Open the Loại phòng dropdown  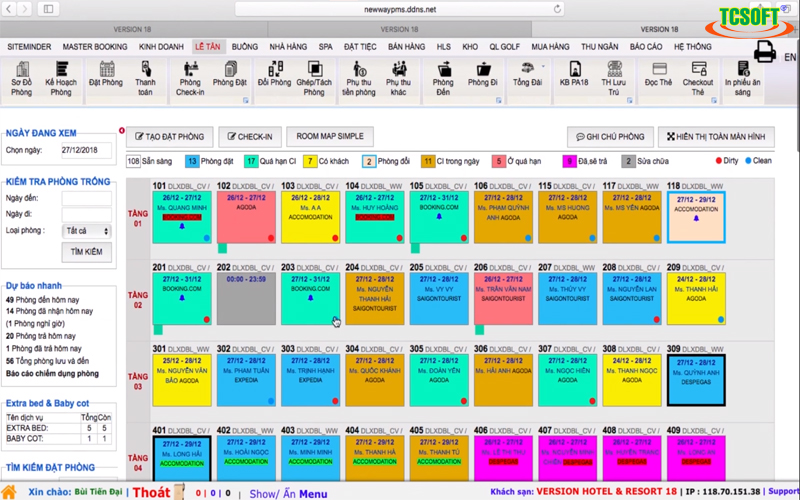pyautogui.click(x=87, y=231)
